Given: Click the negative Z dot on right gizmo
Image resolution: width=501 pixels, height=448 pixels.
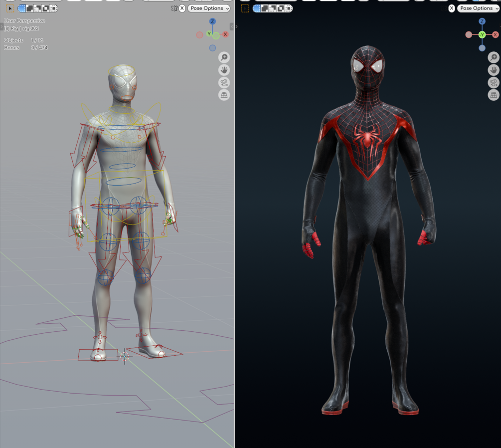Looking at the screenshot, I should tap(482, 48).
